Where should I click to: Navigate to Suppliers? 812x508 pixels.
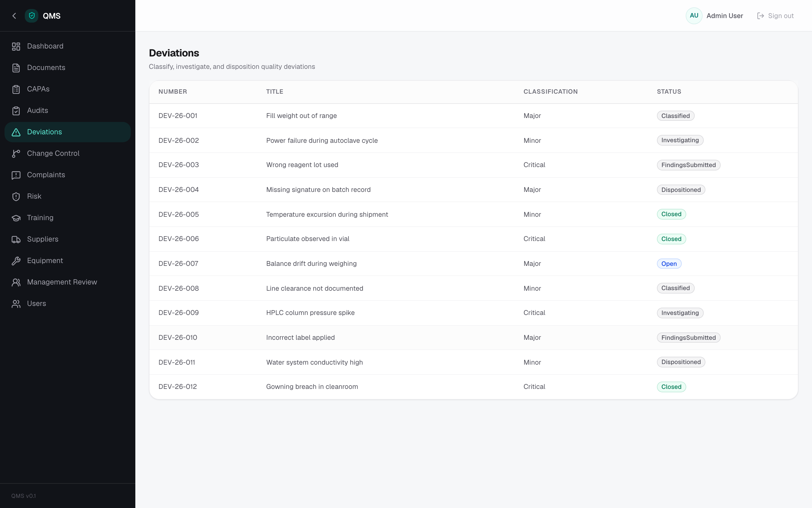coord(67,239)
